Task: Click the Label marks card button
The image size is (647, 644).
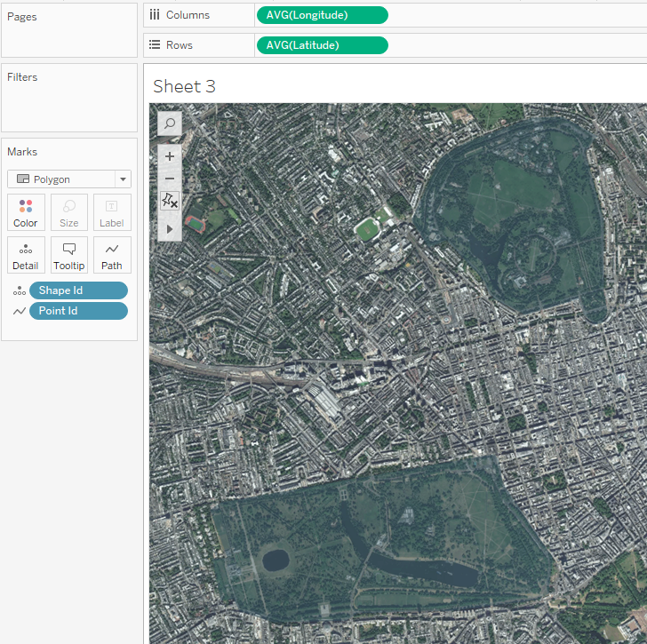Action: tap(112, 212)
